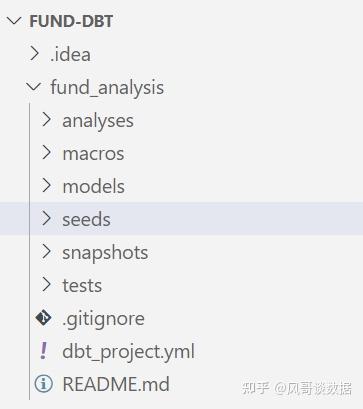
Task: Expand the snapshots folder arrow
Action: [47, 252]
